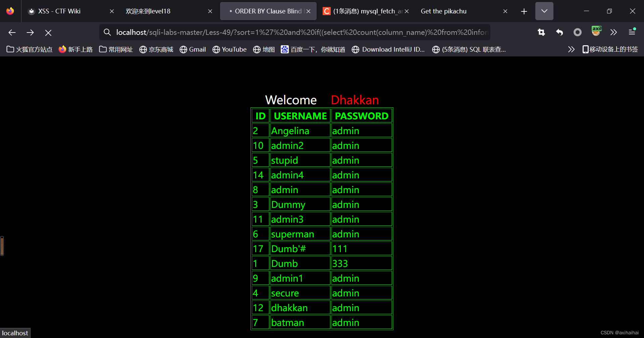644x338 pixels.
Task: Open the YouTube bookmark
Action: 229,49
